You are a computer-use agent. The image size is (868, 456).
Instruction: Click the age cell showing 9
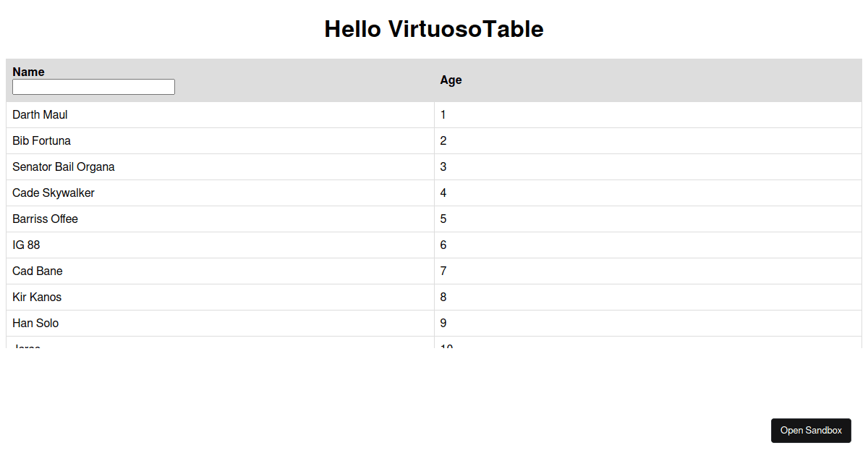point(443,323)
